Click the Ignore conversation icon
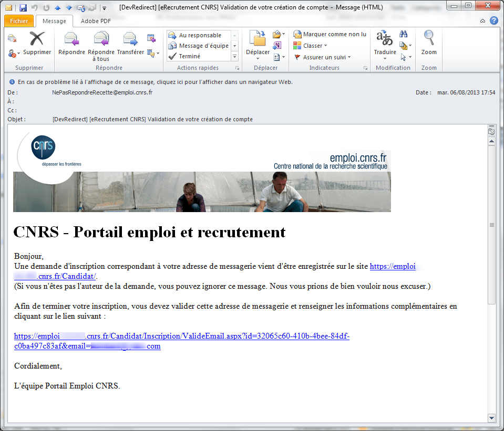The width and height of the screenshot is (504, 431). tap(12, 38)
